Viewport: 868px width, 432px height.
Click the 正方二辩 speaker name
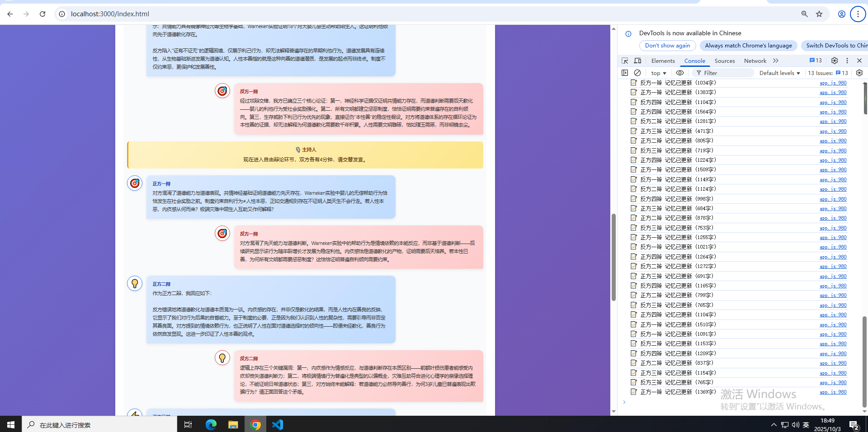pos(161,284)
